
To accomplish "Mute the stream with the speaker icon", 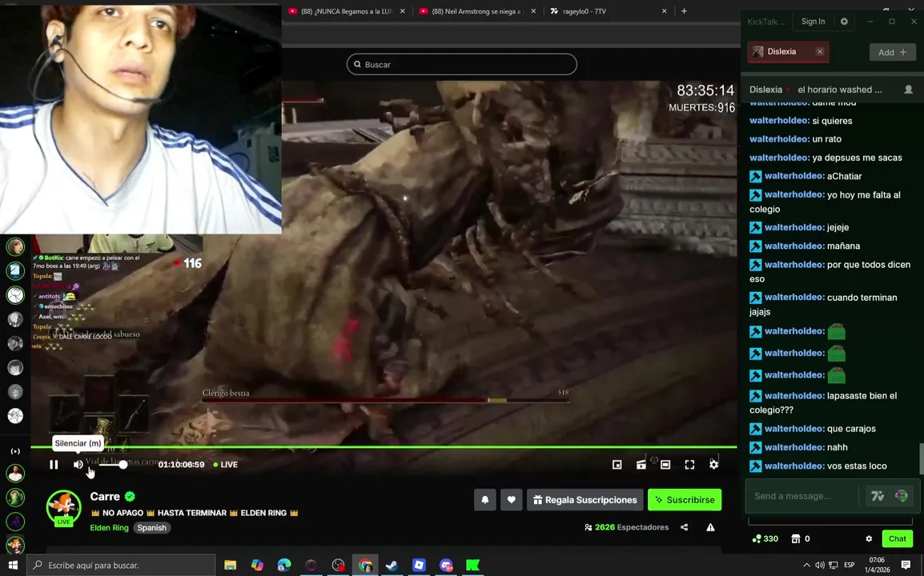I will 78,465.
